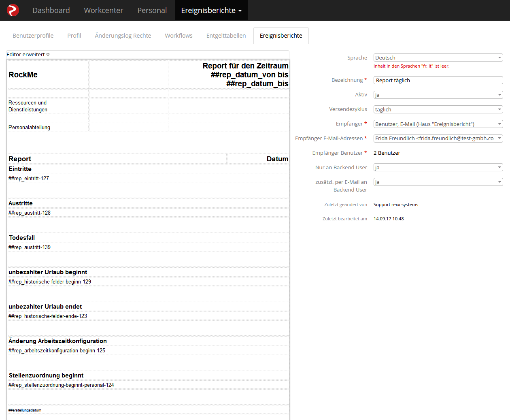Click the ##rep_eintritt-127 placeholder
The height and width of the screenshot is (420, 510).
point(29,178)
